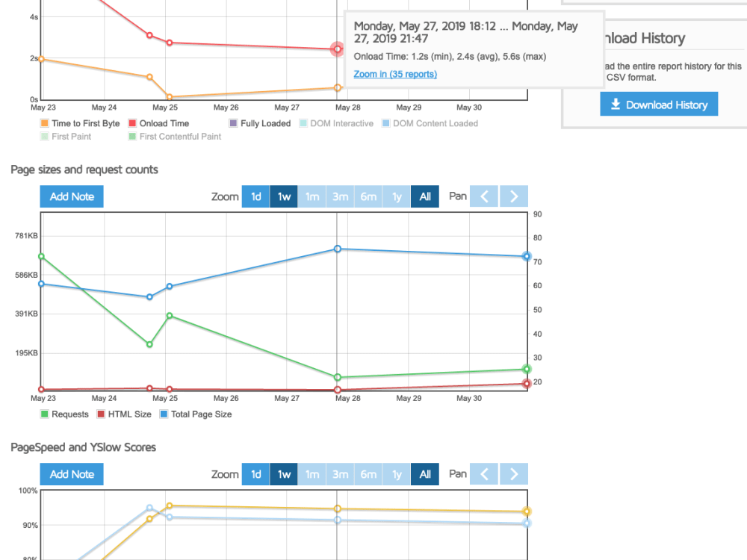The image size is (747, 560).
Task: Add a note to the page sizes chart
Action: 72,196
